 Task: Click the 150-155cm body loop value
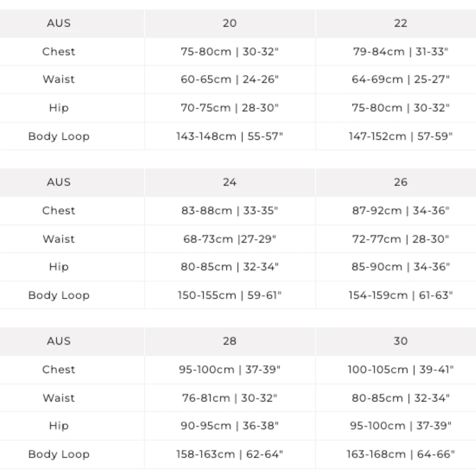(230, 296)
